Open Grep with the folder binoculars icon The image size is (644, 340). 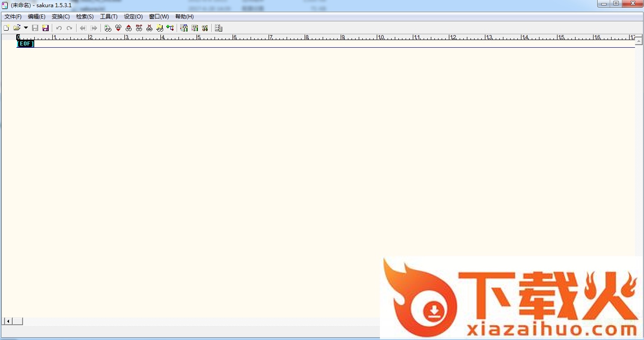pyautogui.click(x=160, y=28)
